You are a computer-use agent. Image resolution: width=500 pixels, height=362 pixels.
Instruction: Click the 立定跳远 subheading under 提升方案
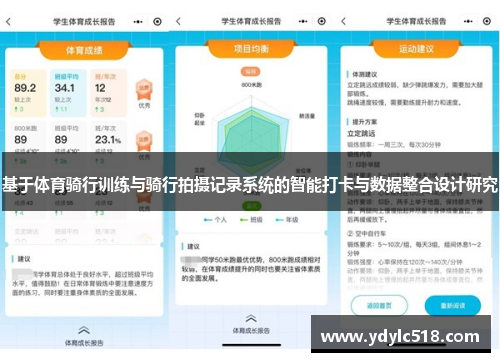tap(361, 134)
